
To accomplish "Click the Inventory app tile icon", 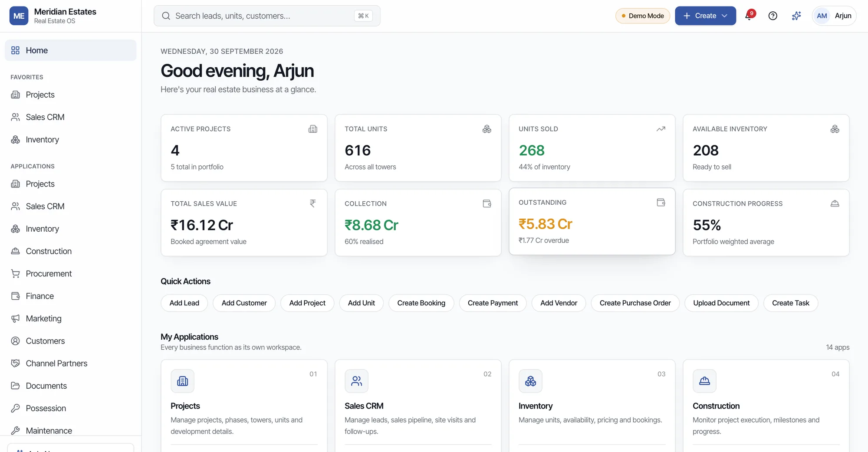I will [x=530, y=381].
